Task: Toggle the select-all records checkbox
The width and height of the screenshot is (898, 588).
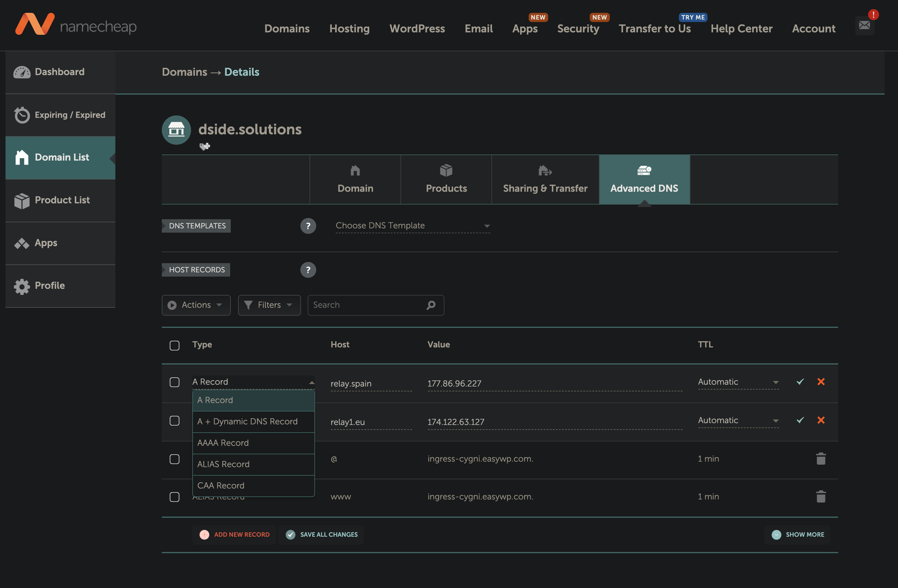Action: click(x=174, y=345)
